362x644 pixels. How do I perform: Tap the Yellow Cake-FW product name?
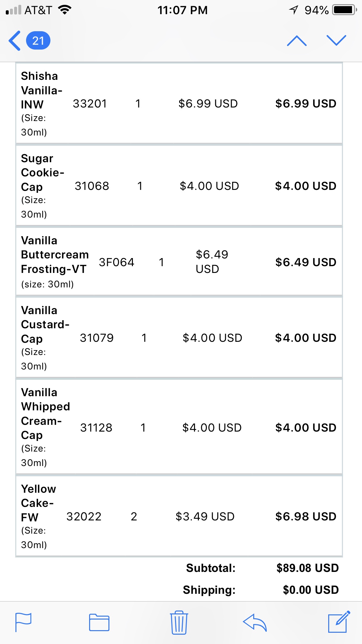pos(38,503)
